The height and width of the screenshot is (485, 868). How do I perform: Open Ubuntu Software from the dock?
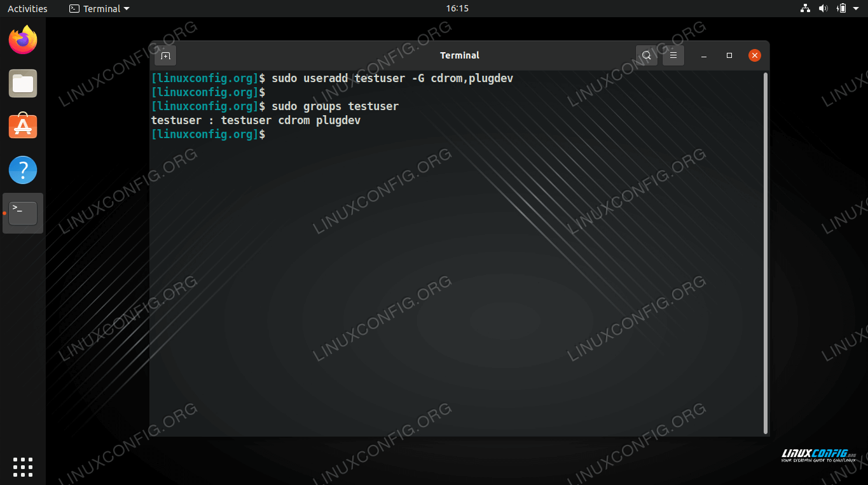23,127
